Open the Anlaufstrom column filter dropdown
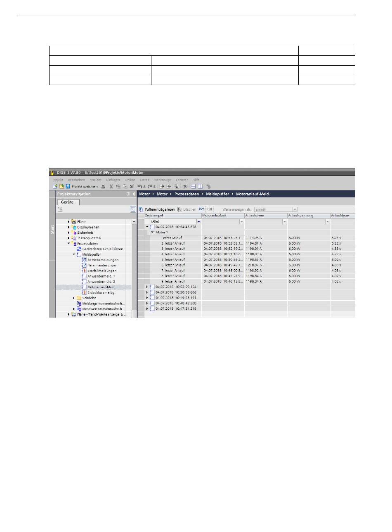Viewport: 392px width, 532px height. pos(284,221)
